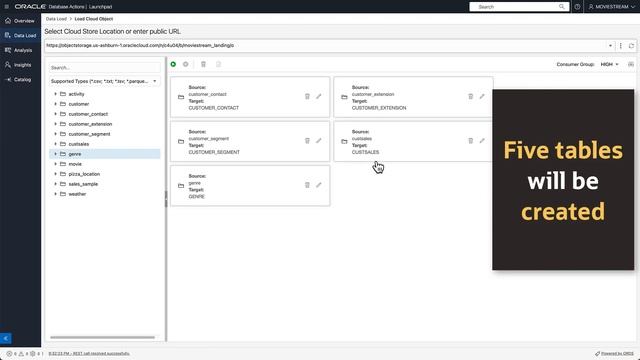Open the REST call resolved status message

(x=89, y=353)
